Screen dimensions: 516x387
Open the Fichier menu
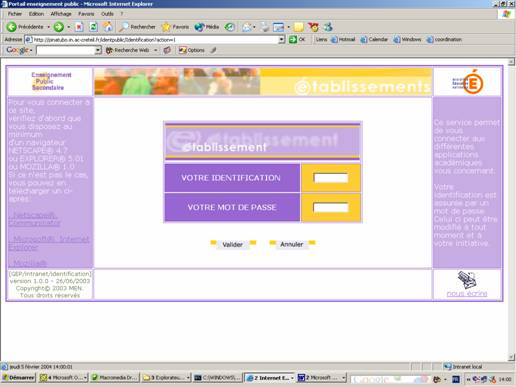click(15, 14)
